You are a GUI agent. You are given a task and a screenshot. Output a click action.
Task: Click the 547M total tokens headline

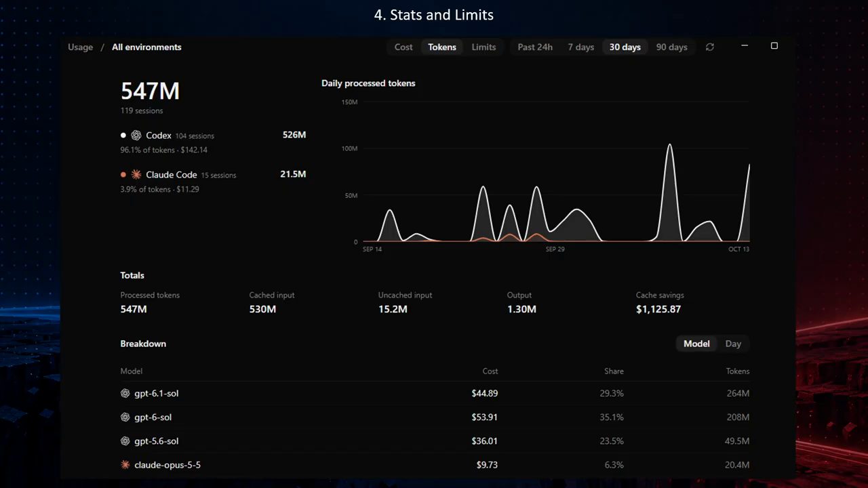point(150,91)
